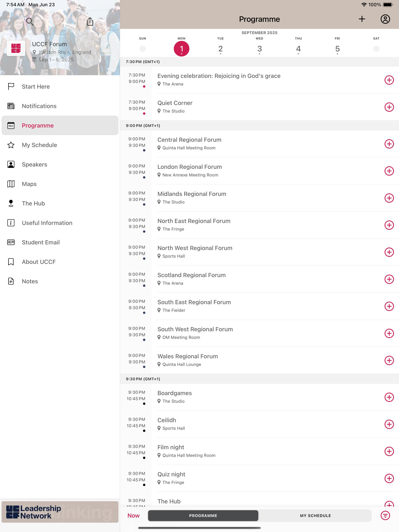
Task: Jump to the Now button
Action: point(133,515)
